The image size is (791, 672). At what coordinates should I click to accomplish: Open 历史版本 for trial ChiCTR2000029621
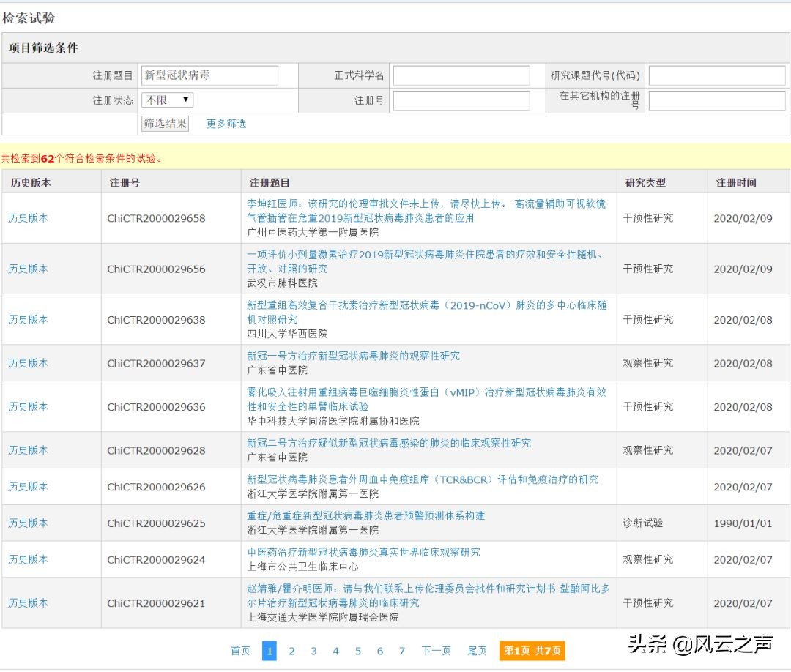28,602
